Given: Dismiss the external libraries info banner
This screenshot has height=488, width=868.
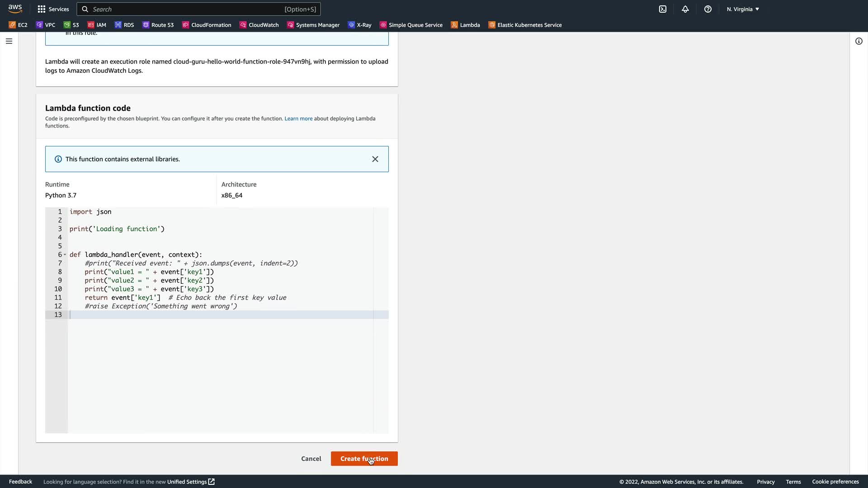Looking at the screenshot, I should point(375,159).
